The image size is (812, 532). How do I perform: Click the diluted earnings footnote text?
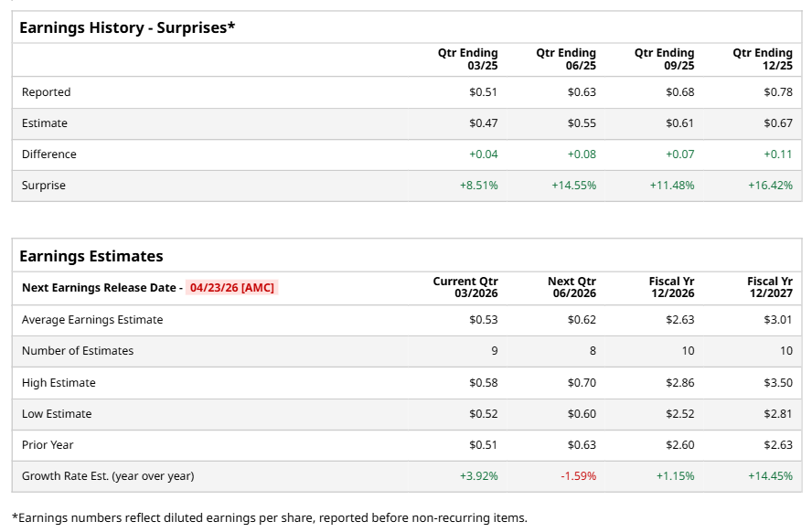270,518
